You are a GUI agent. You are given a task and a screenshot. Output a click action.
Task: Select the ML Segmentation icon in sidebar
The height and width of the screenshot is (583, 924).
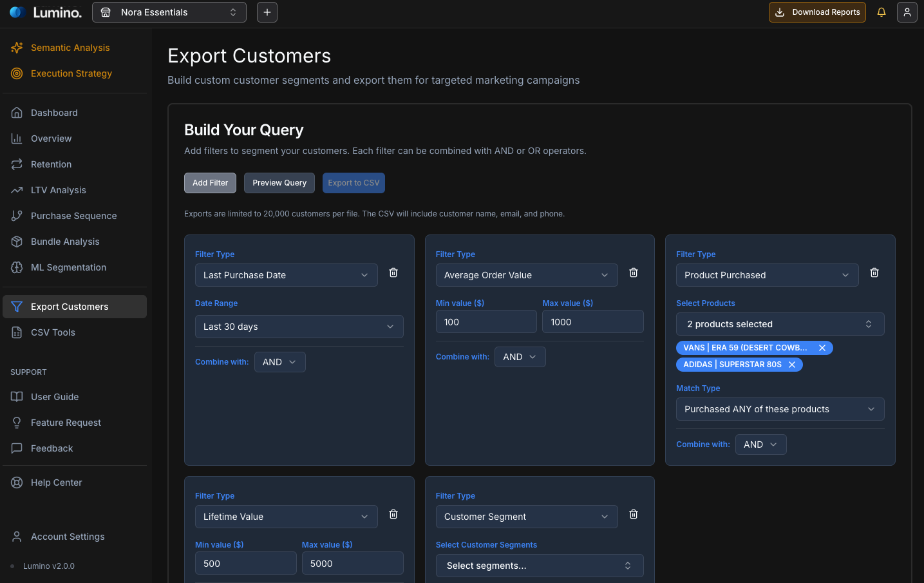click(17, 267)
